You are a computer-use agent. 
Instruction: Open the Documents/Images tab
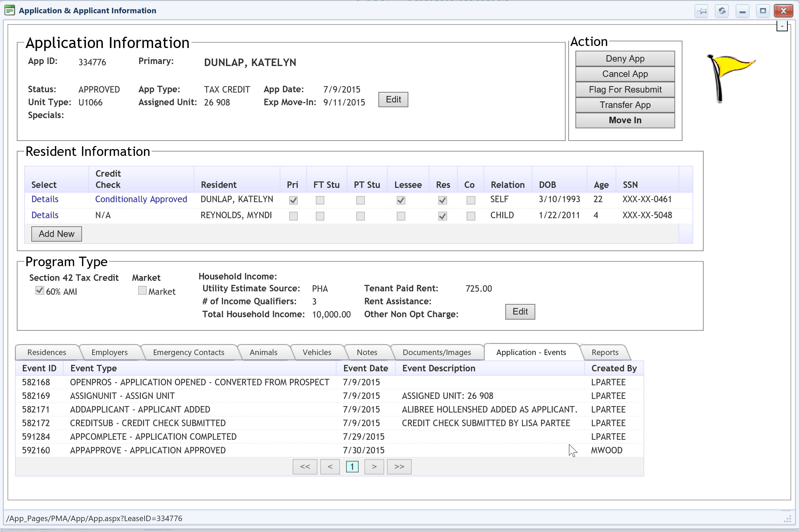[437, 352]
